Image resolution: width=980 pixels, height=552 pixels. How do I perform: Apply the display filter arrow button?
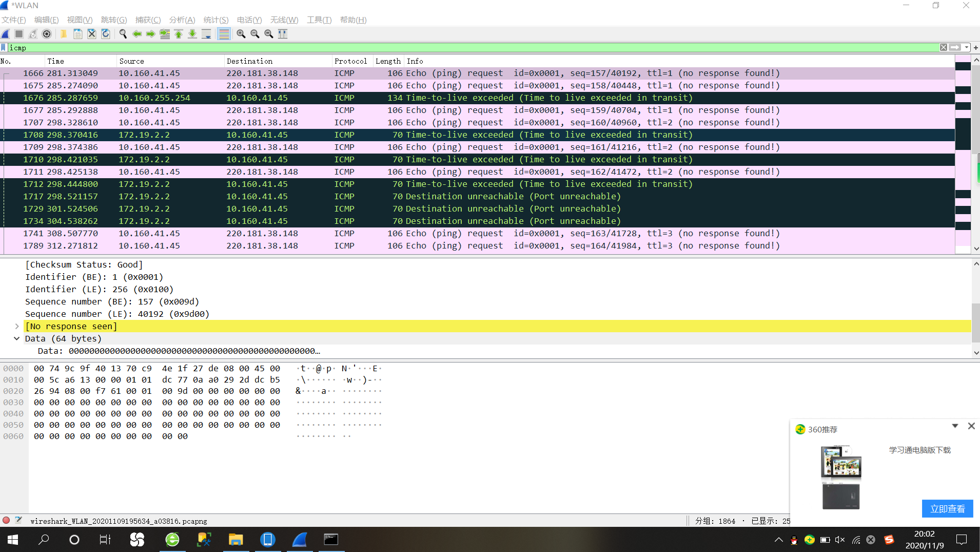coord(955,47)
